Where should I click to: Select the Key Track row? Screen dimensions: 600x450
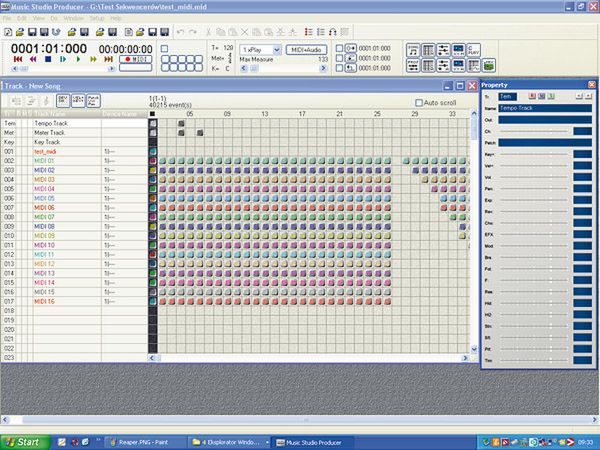tap(74, 142)
